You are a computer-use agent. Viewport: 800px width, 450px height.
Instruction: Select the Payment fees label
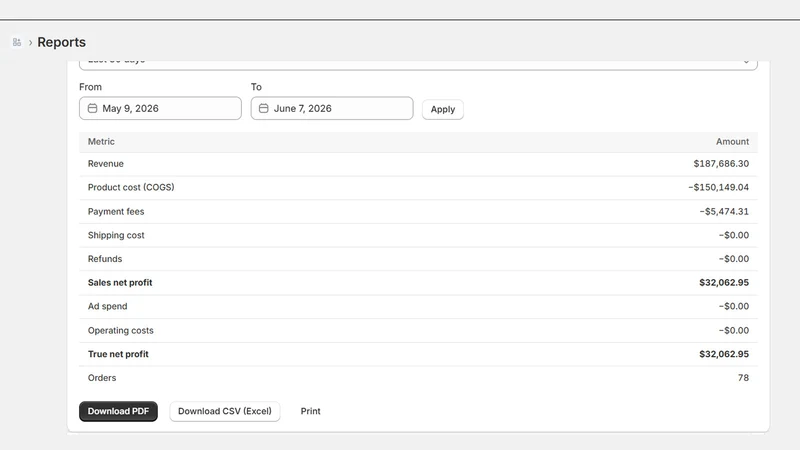116,211
